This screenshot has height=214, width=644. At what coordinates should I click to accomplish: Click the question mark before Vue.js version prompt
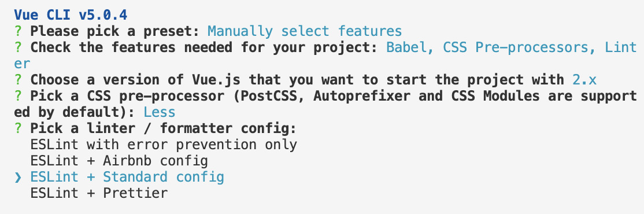coord(18,80)
